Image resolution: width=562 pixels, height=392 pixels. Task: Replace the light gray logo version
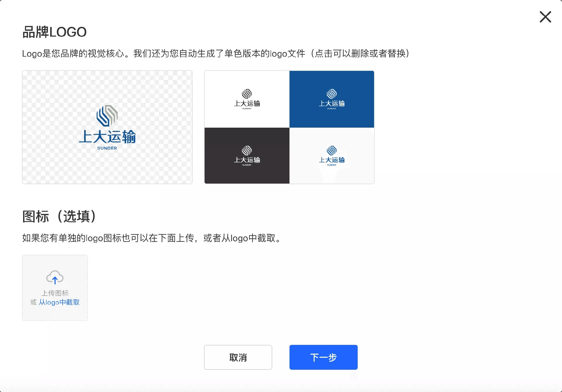click(331, 155)
